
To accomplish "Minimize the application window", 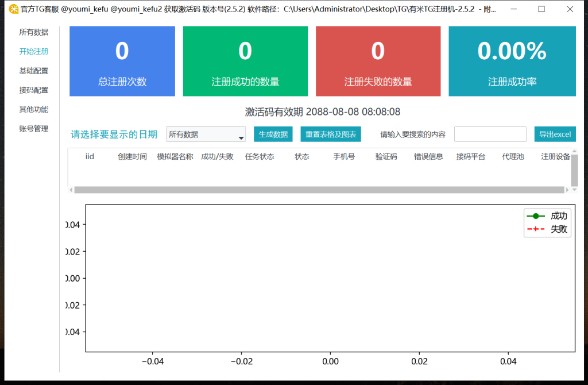I will (x=514, y=9).
